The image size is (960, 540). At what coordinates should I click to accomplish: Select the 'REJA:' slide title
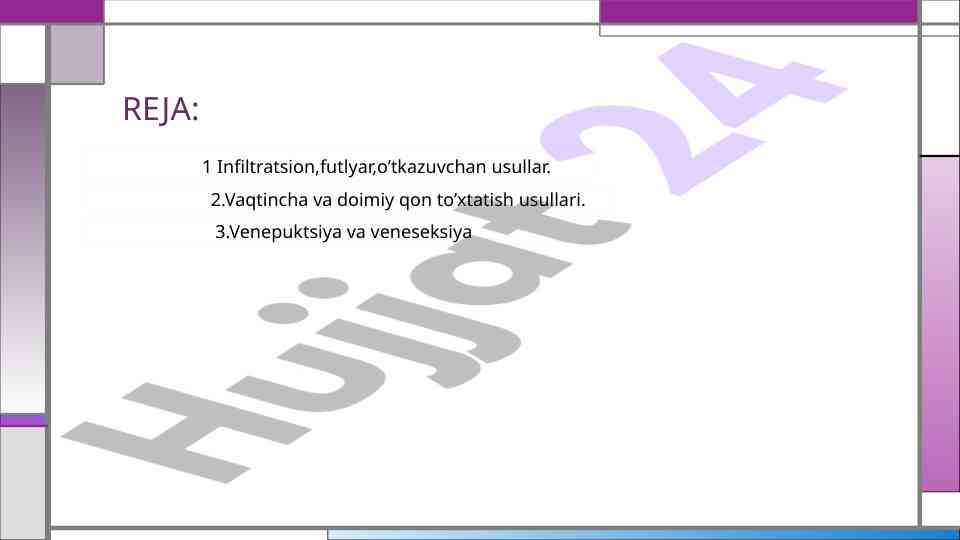click(x=160, y=109)
